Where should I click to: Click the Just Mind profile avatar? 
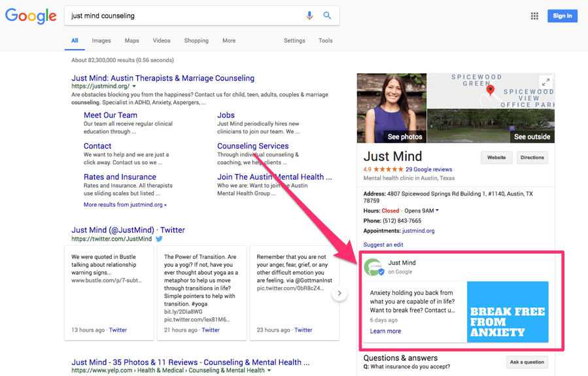coord(373,267)
